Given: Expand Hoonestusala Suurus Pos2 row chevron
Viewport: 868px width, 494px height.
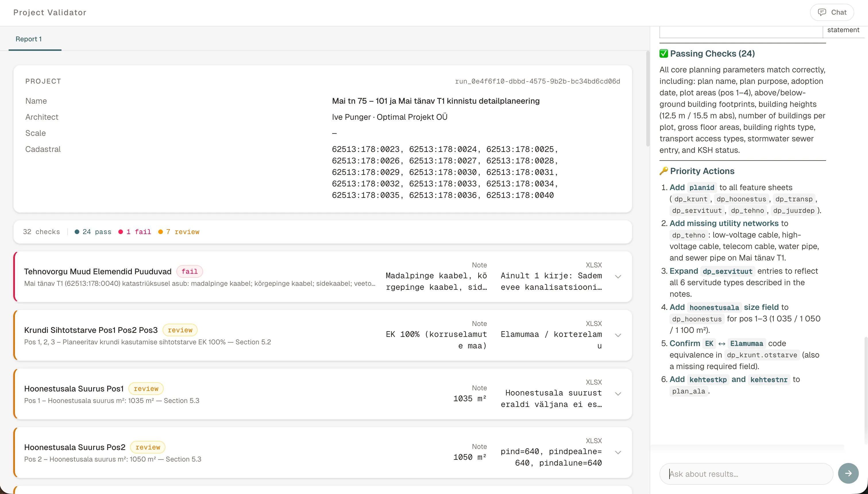Looking at the screenshot, I should [x=618, y=453].
